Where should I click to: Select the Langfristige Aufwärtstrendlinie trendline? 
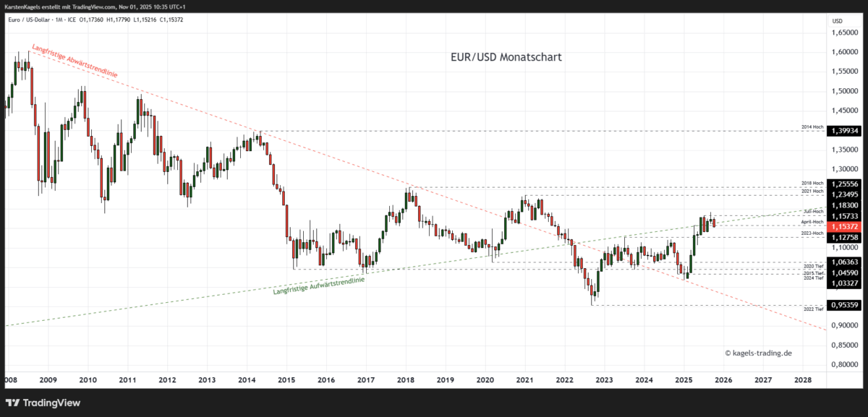click(318, 285)
